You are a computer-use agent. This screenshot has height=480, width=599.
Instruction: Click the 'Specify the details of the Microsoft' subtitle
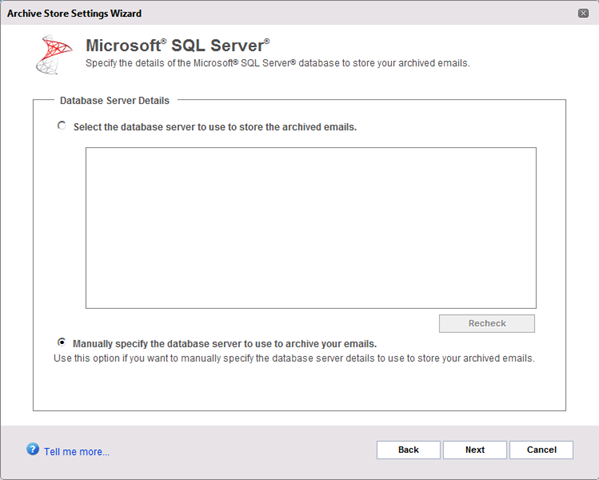(278, 63)
